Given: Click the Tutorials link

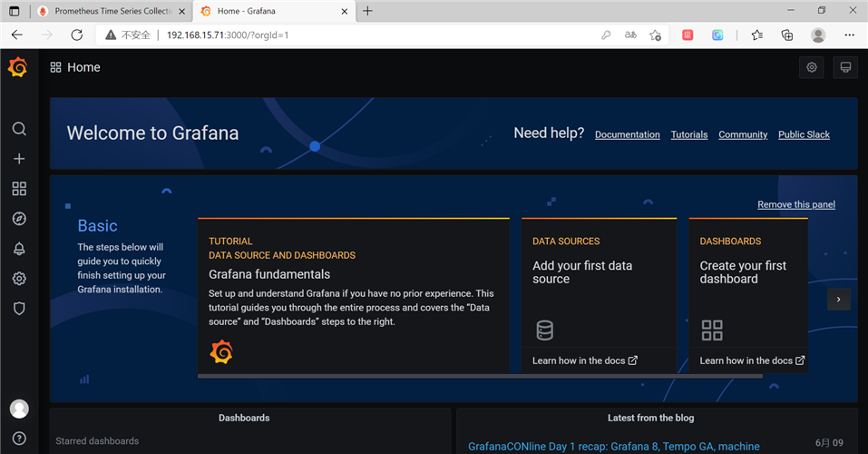Looking at the screenshot, I should coord(689,134).
